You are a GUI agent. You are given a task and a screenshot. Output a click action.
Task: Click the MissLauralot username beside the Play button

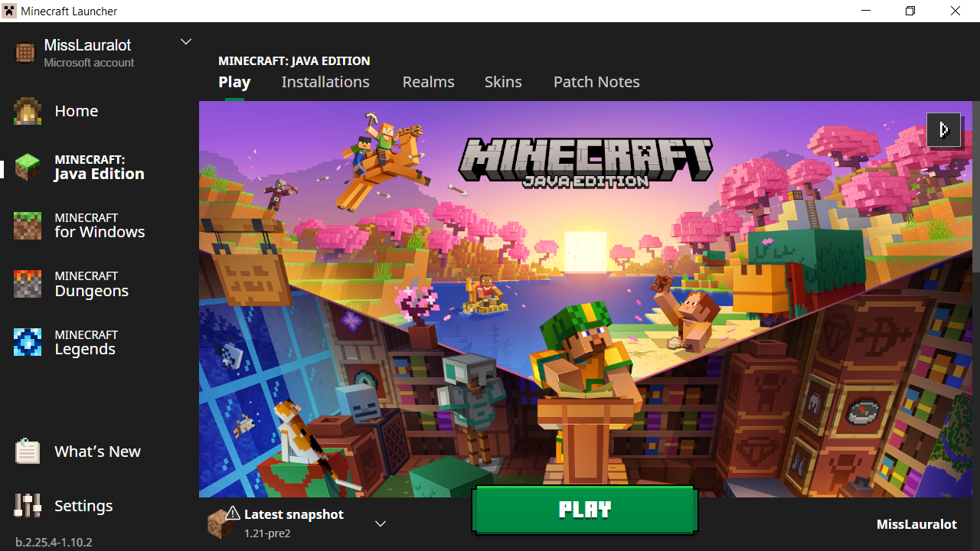916,524
